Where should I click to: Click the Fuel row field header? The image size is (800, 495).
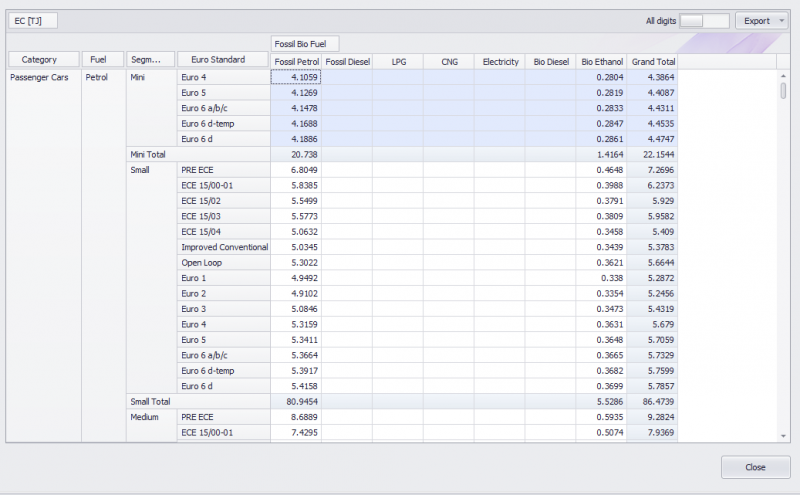coord(103,60)
